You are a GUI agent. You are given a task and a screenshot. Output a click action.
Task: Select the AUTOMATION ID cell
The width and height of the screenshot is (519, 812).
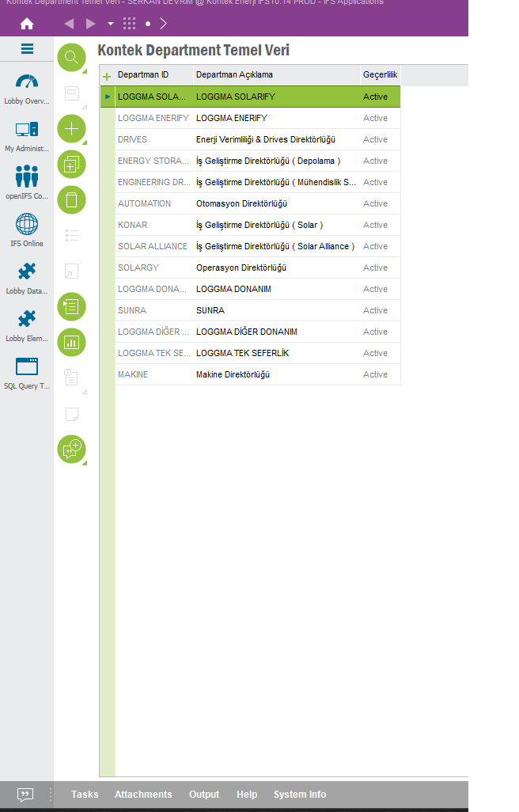(x=154, y=203)
